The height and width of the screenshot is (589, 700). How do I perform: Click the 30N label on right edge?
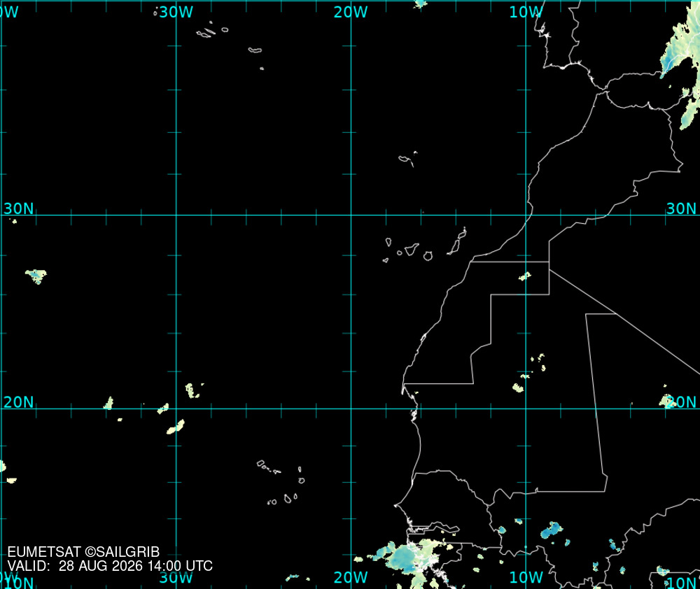(681, 208)
